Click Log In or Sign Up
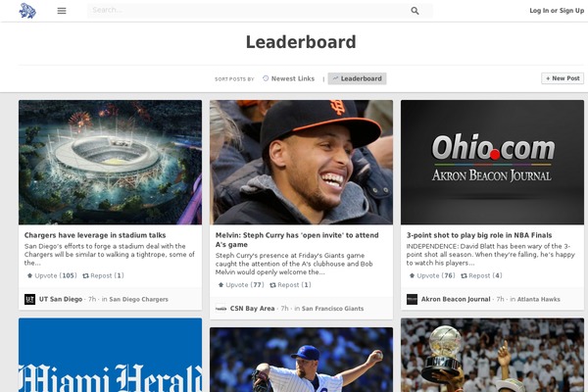This screenshot has width=588, height=392. (557, 11)
